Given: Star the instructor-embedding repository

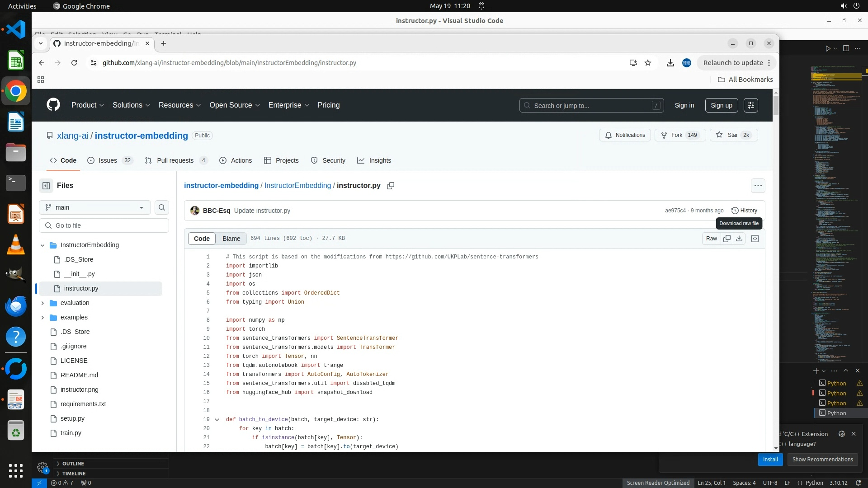Looking at the screenshot, I should tap(733, 135).
